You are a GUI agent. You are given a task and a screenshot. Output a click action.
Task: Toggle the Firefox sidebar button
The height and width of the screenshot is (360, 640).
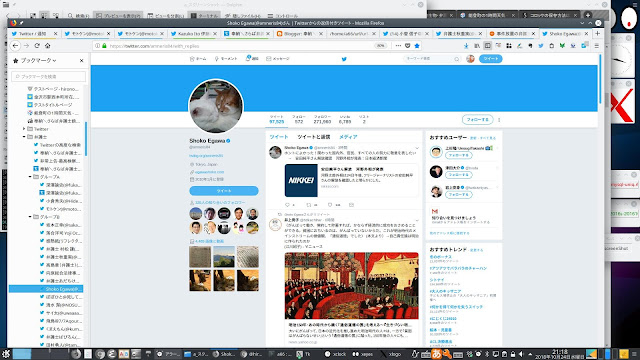(487, 46)
